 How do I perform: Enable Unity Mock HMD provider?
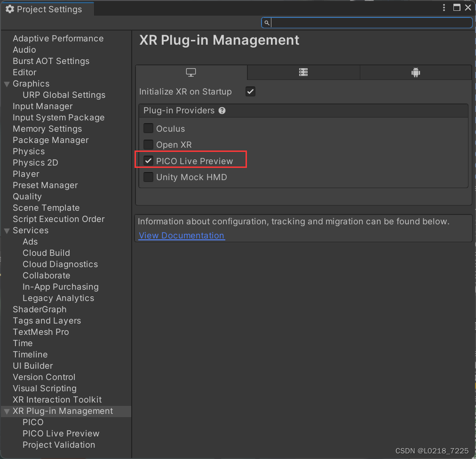click(x=148, y=177)
